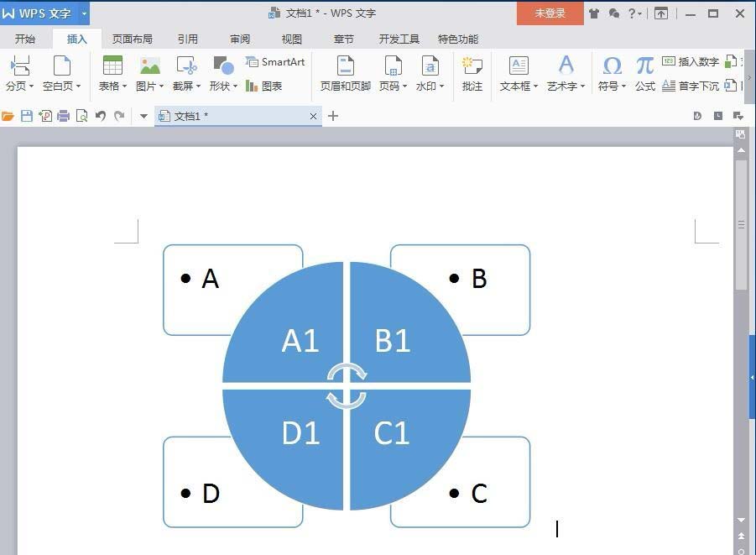Insert a 图表 chart
The width and height of the screenshot is (756, 555).
[263, 86]
